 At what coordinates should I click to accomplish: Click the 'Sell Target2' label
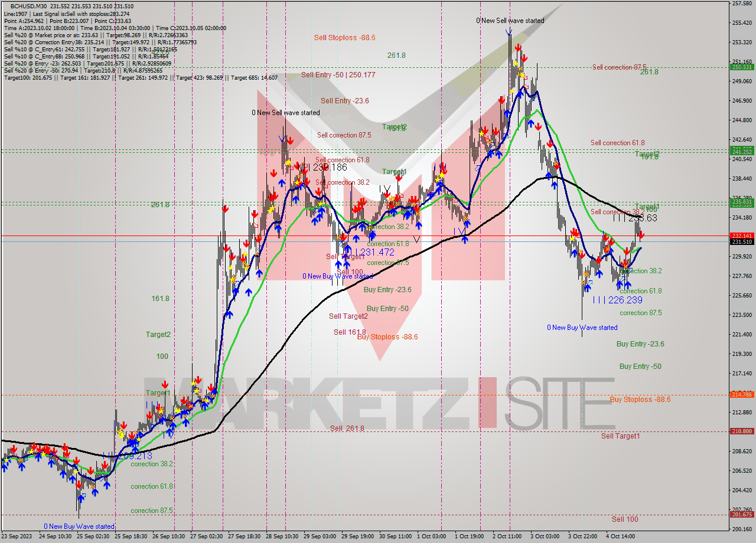point(348,316)
